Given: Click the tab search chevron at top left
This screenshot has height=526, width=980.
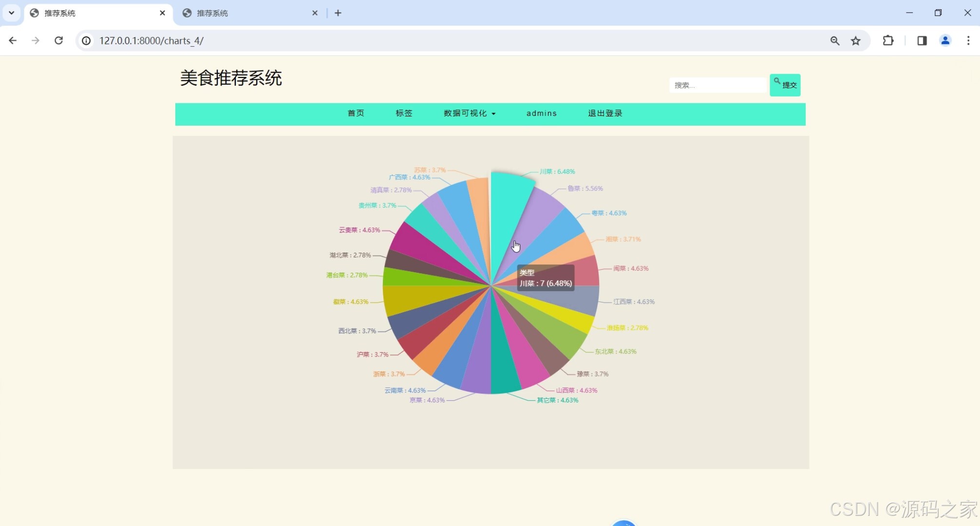Looking at the screenshot, I should pyautogui.click(x=12, y=13).
